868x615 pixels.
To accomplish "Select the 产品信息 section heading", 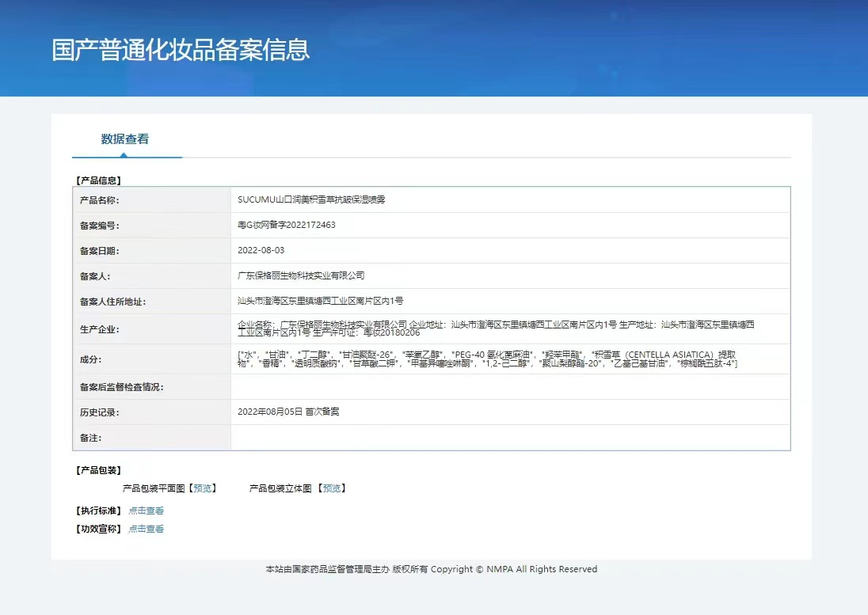I will coord(98,180).
